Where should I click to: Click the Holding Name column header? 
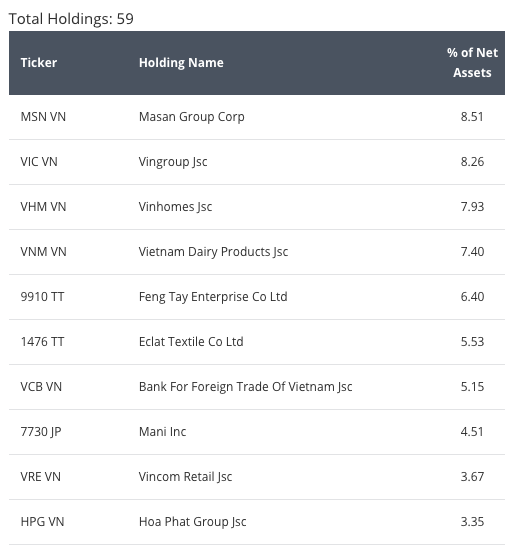click(x=181, y=63)
